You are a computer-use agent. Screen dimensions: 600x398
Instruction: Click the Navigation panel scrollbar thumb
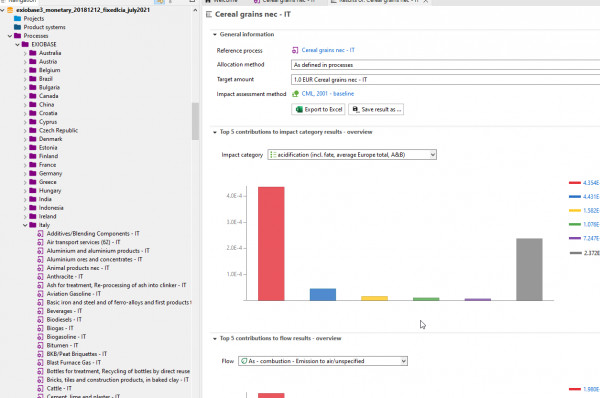[x=196, y=121]
